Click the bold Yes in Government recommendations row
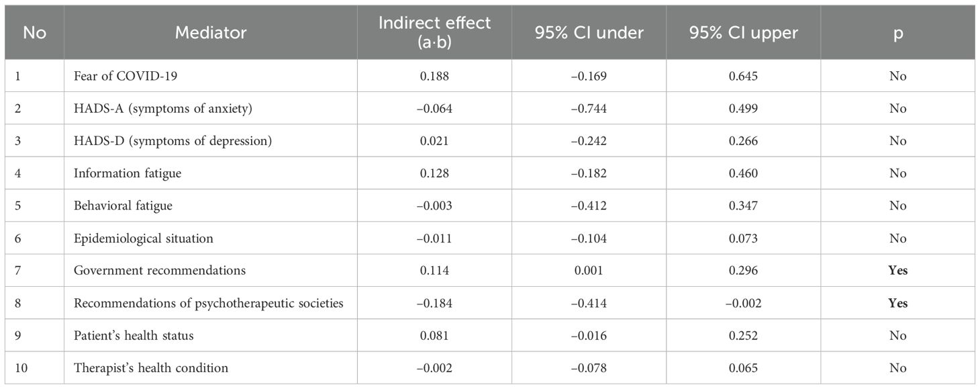Viewport: 980px width, 389px height. 897,271
